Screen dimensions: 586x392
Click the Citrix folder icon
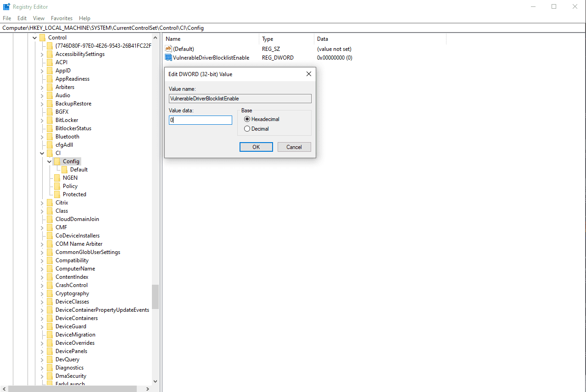coord(50,203)
